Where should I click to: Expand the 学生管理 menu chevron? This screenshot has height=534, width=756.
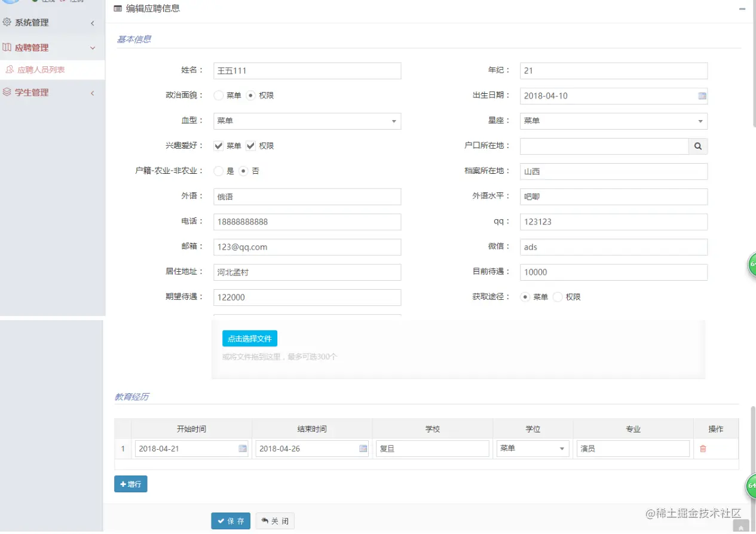point(93,93)
